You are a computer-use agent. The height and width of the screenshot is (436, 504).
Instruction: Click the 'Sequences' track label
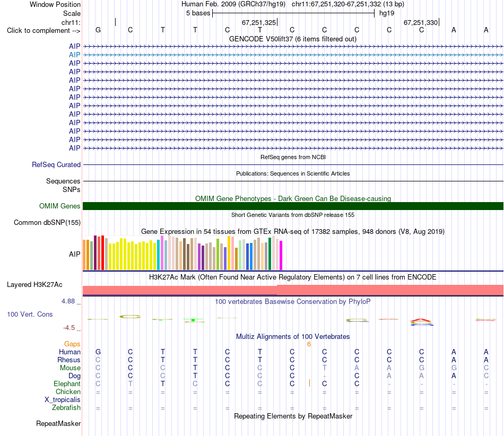coord(63,181)
